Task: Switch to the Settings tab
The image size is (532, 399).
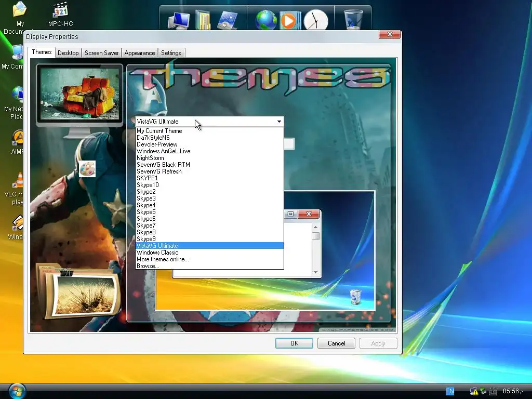Action: tap(171, 53)
